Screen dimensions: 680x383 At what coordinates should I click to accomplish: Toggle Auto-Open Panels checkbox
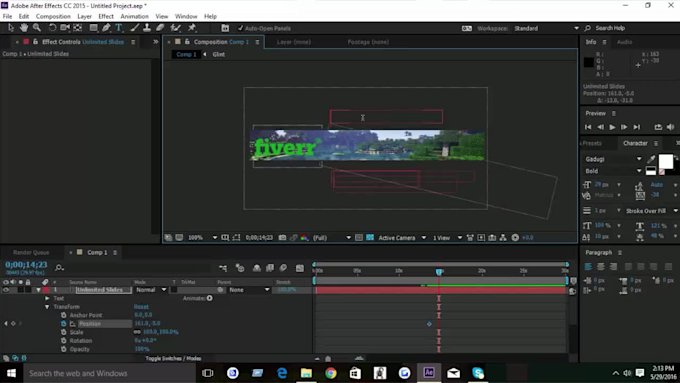pyautogui.click(x=240, y=28)
